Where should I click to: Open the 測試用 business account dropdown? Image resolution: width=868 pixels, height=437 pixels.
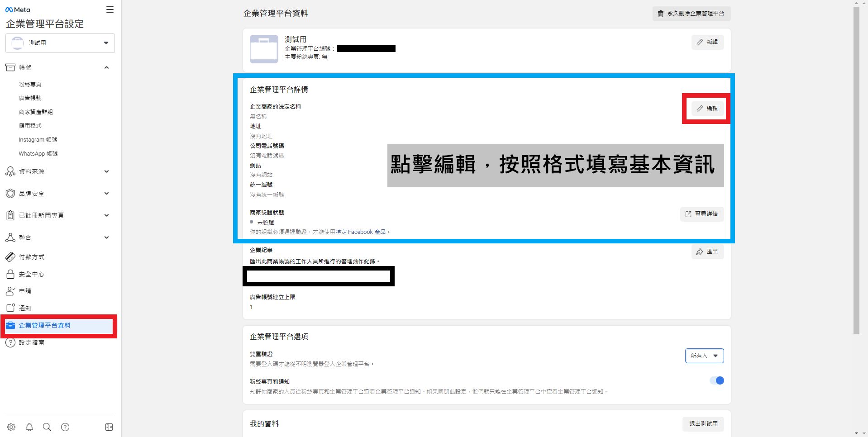(x=60, y=43)
